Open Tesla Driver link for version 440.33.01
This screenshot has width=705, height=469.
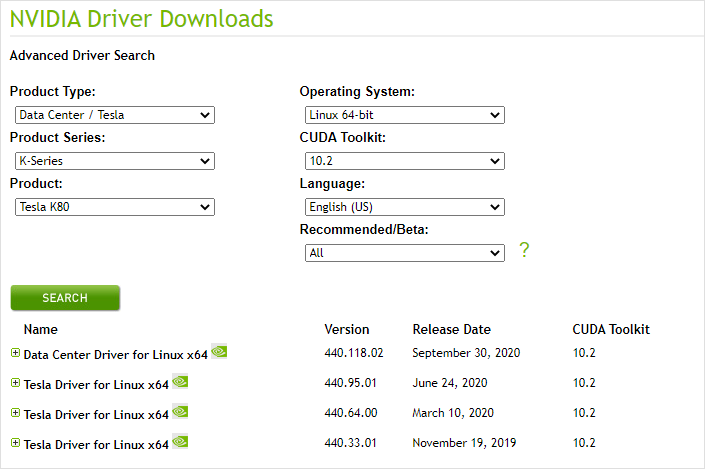click(96, 445)
